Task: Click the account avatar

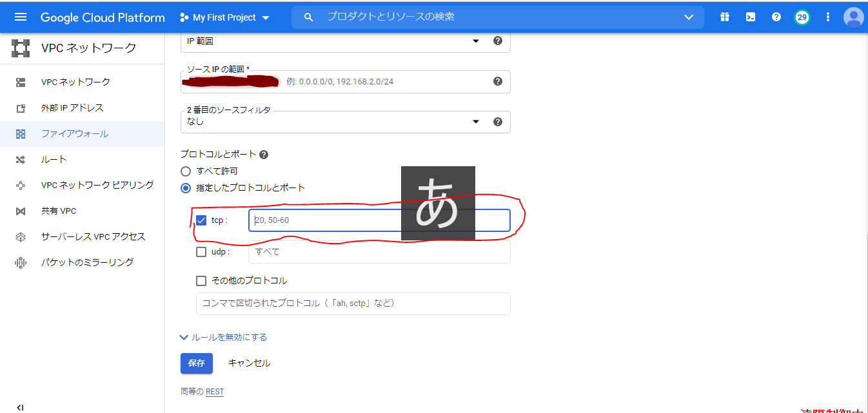Action: (853, 17)
